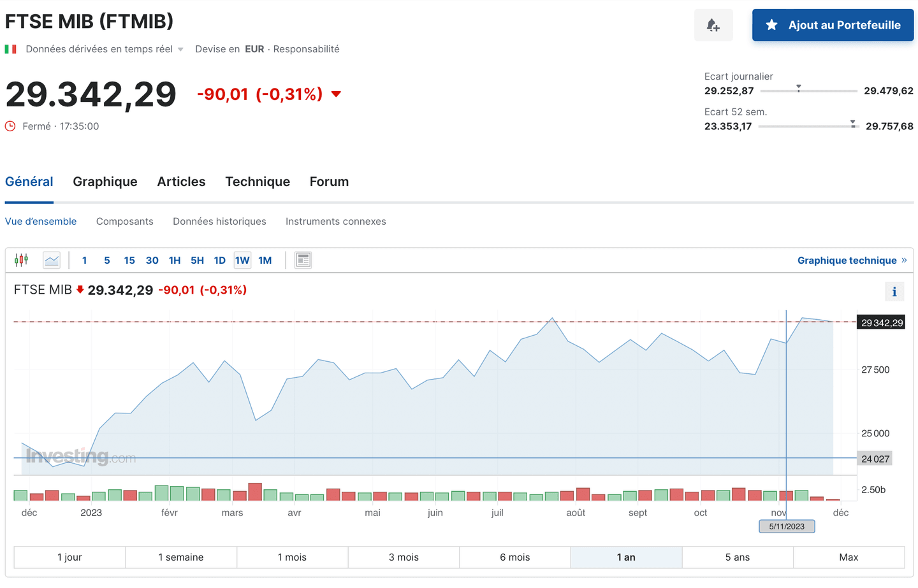
Task: Open the Composants subtab
Action: point(125,221)
